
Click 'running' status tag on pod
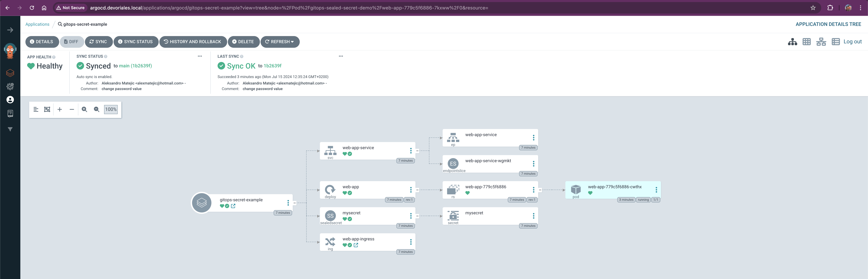(643, 200)
